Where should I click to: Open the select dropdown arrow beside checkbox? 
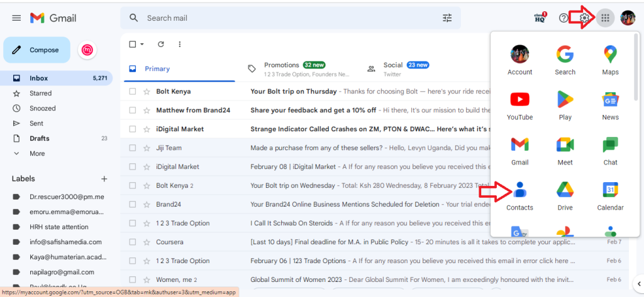pos(142,45)
